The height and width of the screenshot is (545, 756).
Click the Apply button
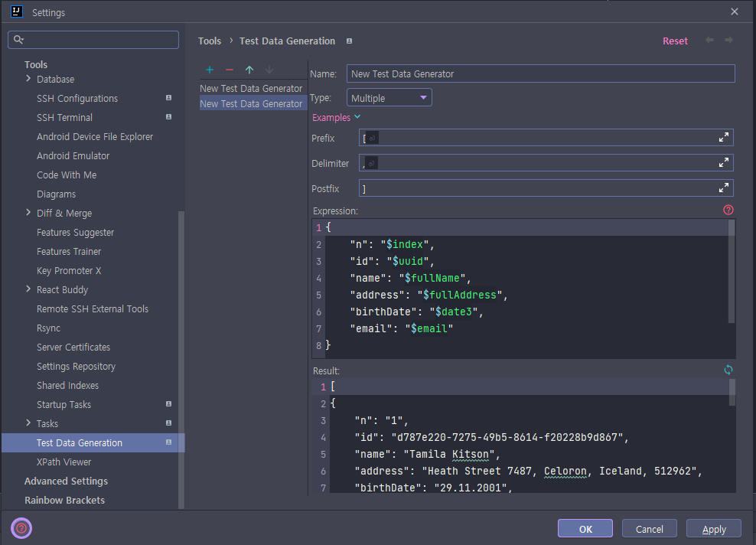tap(714, 529)
